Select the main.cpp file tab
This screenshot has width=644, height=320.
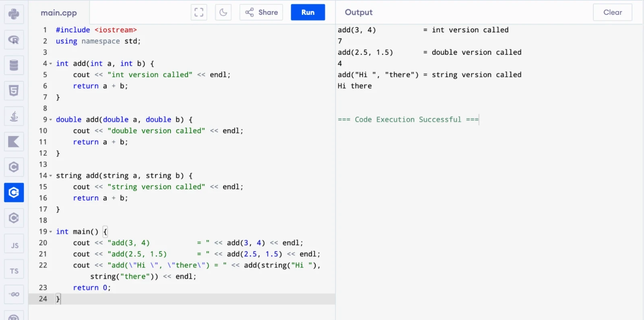[x=59, y=12]
